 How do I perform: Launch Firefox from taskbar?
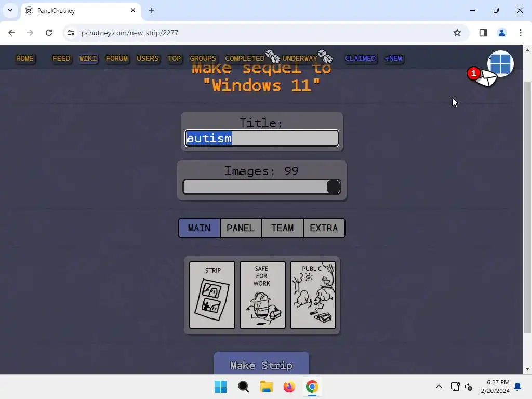click(x=289, y=387)
